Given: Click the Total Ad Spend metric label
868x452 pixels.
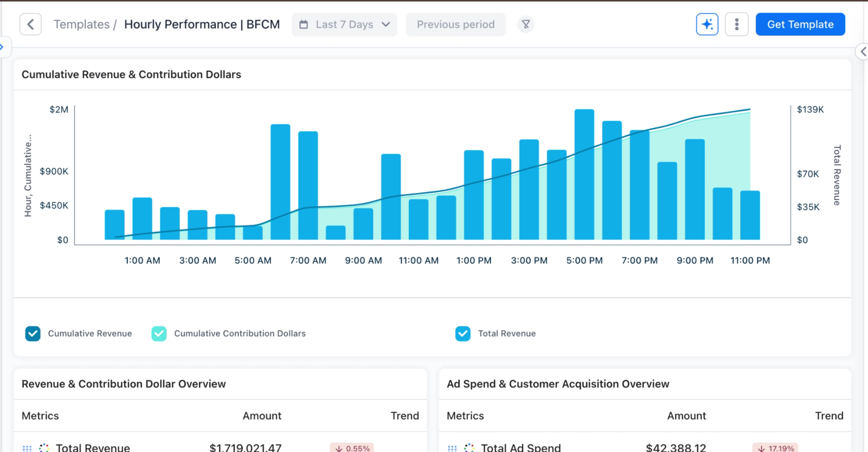Looking at the screenshot, I should point(521,447).
